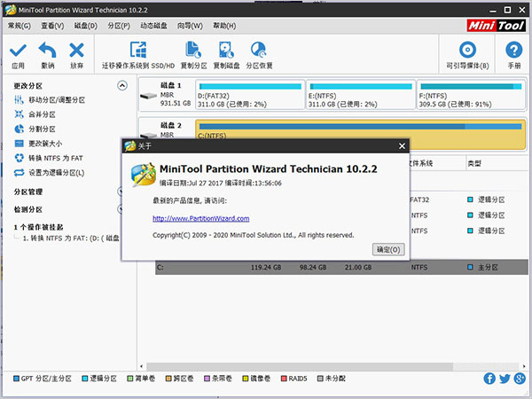Open the View (查看) menu
The image size is (532, 399).
[x=52, y=26]
